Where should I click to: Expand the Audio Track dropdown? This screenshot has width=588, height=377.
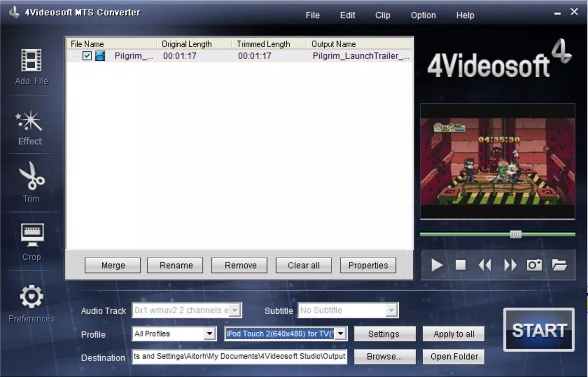point(235,310)
